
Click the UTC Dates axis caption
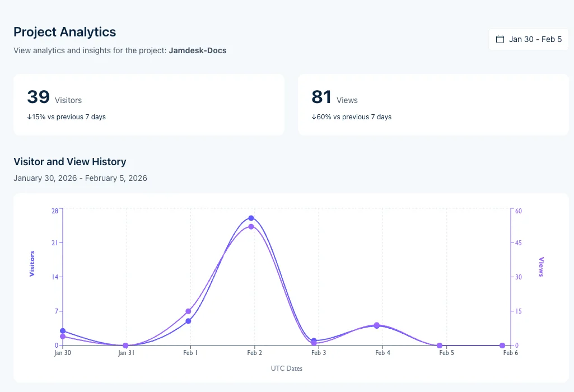coord(287,368)
